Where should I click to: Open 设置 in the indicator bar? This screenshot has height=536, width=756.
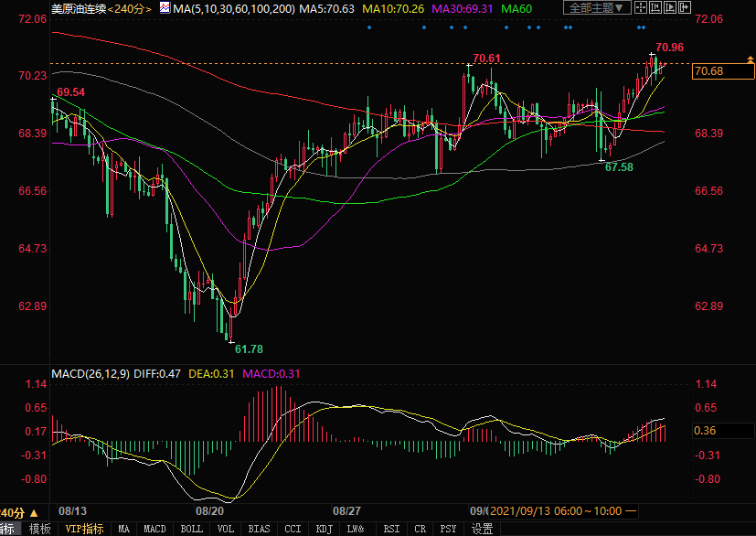[x=482, y=529]
